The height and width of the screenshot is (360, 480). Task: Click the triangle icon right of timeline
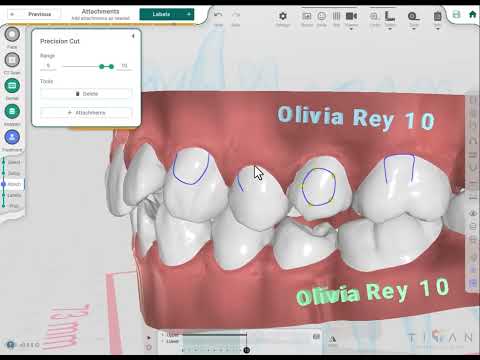(332, 340)
